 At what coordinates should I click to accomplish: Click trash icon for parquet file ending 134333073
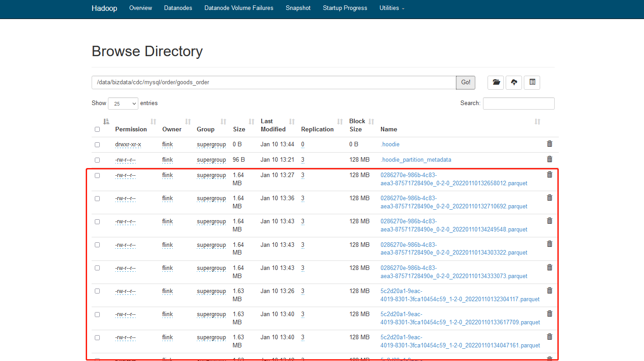(550, 267)
